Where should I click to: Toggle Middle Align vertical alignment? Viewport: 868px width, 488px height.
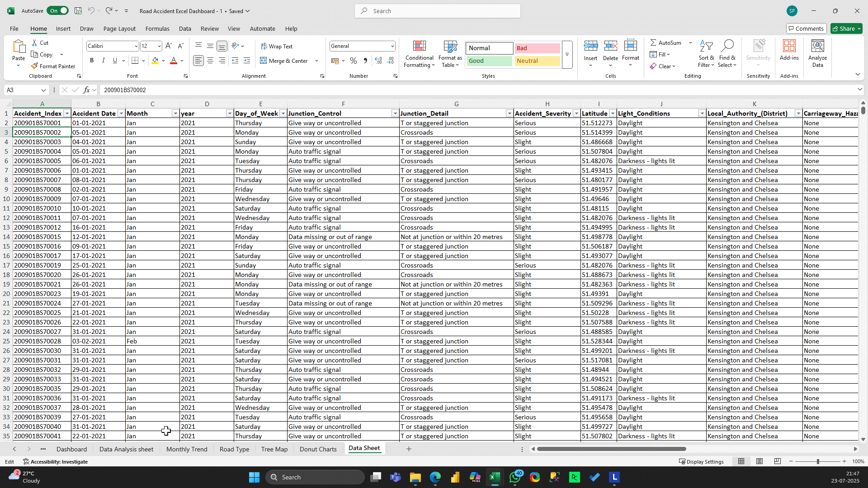(x=210, y=46)
